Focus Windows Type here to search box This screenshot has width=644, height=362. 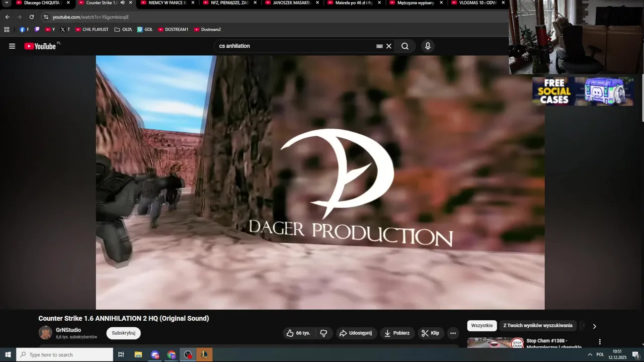[x=64, y=355]
